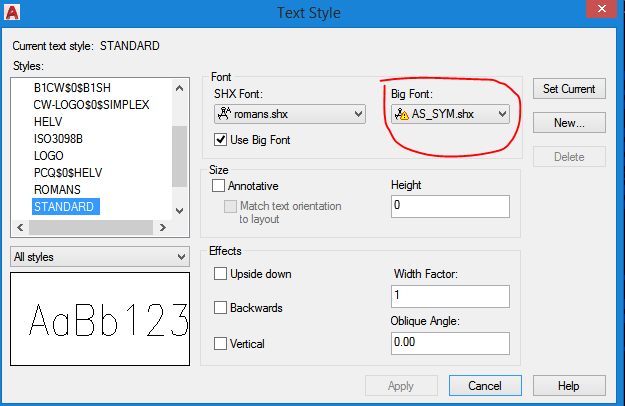
Task: Check the Vertical effect option
Action: (x=221, y=343)
